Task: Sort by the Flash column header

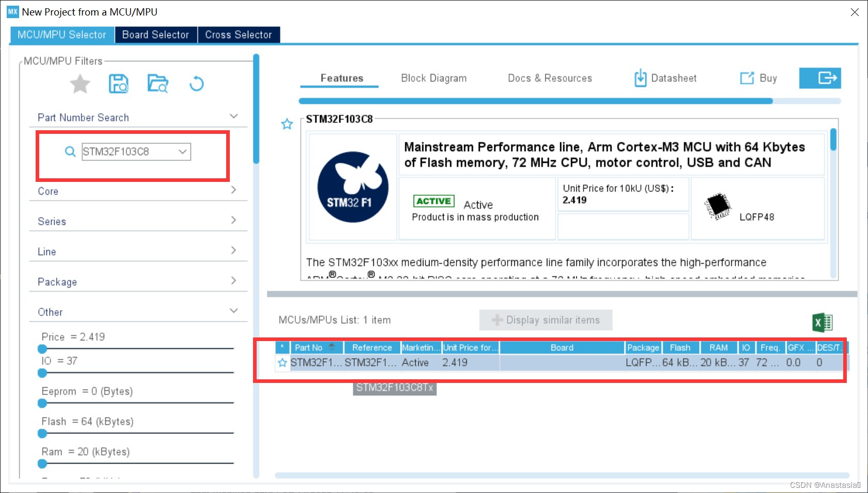Action: (681, 348)
